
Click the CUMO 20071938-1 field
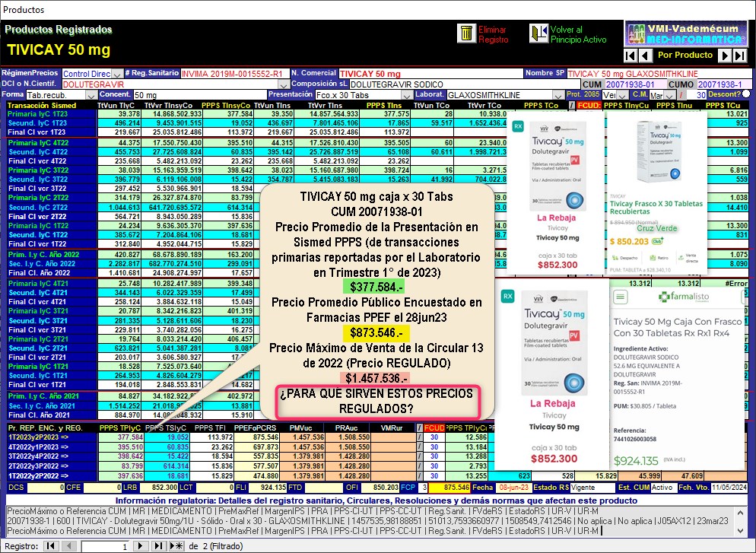pos(724,84)
